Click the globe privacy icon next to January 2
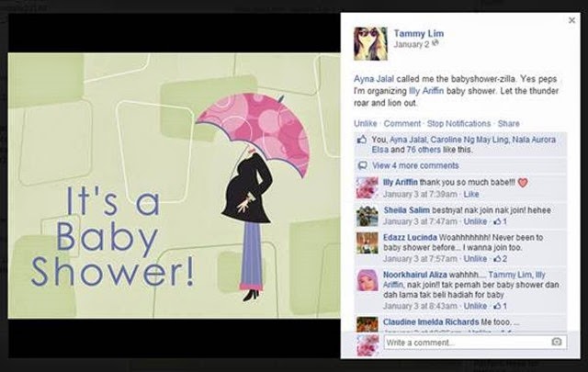 tap(435, 44)
